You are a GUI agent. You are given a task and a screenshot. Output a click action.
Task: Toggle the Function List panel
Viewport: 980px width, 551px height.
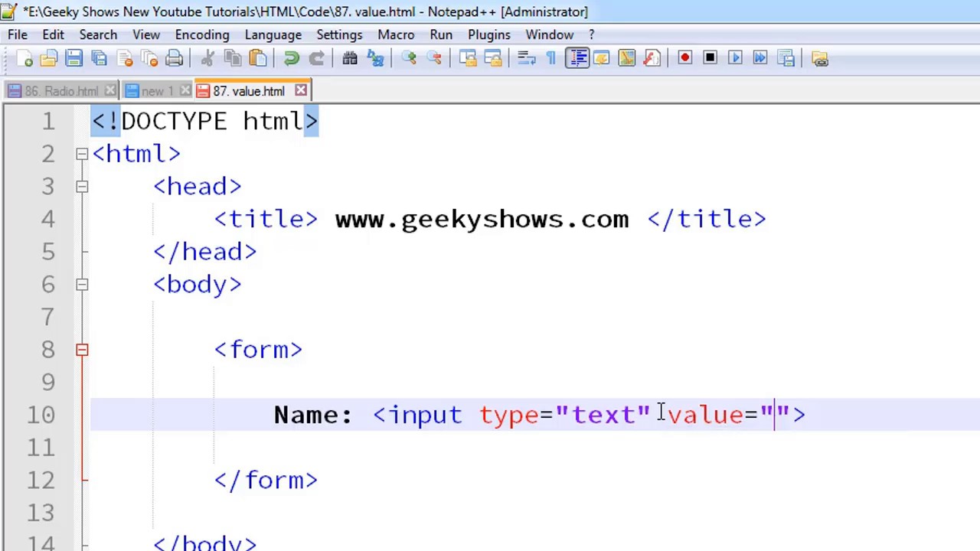tap(652, 58)
